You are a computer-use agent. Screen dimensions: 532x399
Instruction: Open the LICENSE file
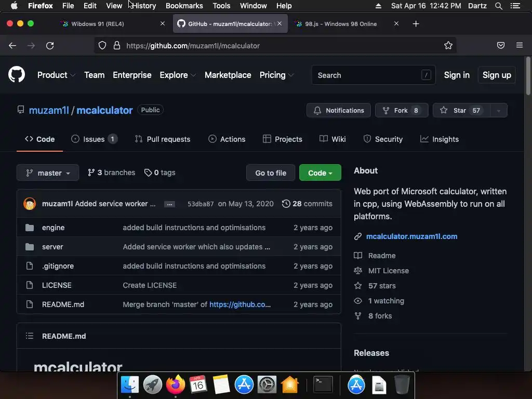(57, 285)
